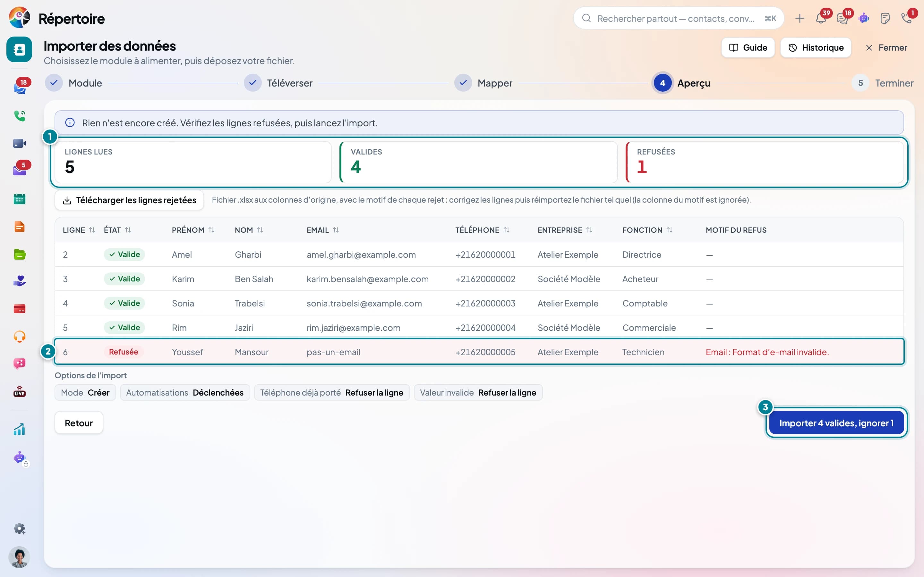The height and width of the screenshot is (577, 924).
Task: Click Télécharger les lignes rejetées button
Action: point(129,200)
